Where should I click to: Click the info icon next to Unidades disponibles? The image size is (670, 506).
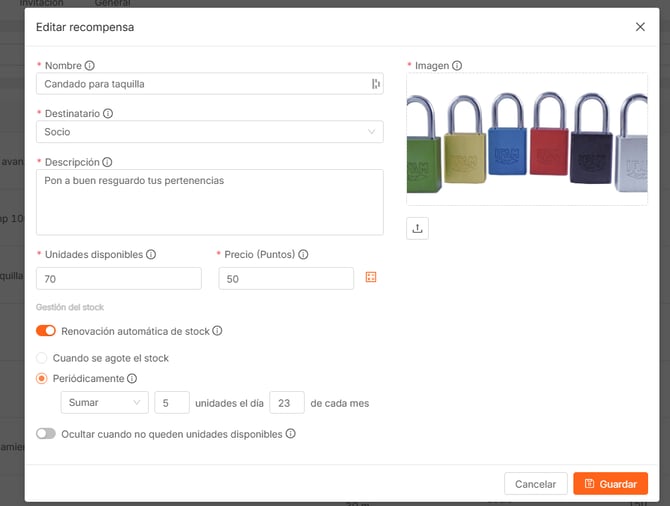point(151,255)
